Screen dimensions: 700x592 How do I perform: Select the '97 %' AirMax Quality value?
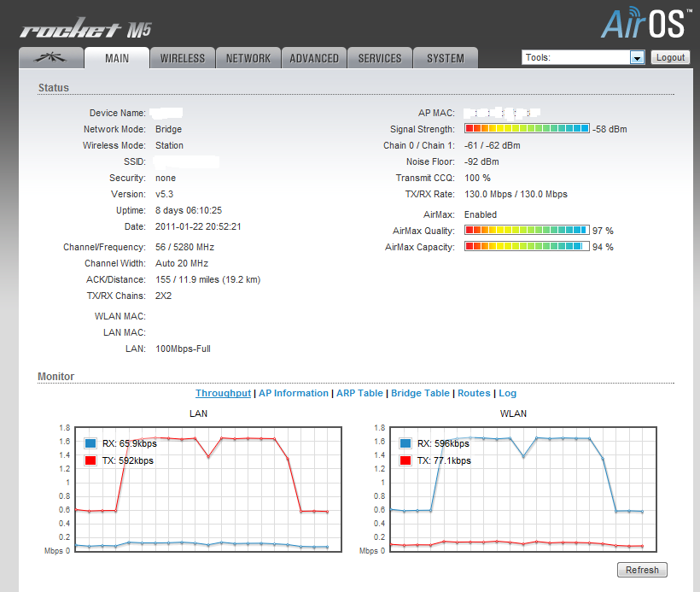click(x=603, y=231)
